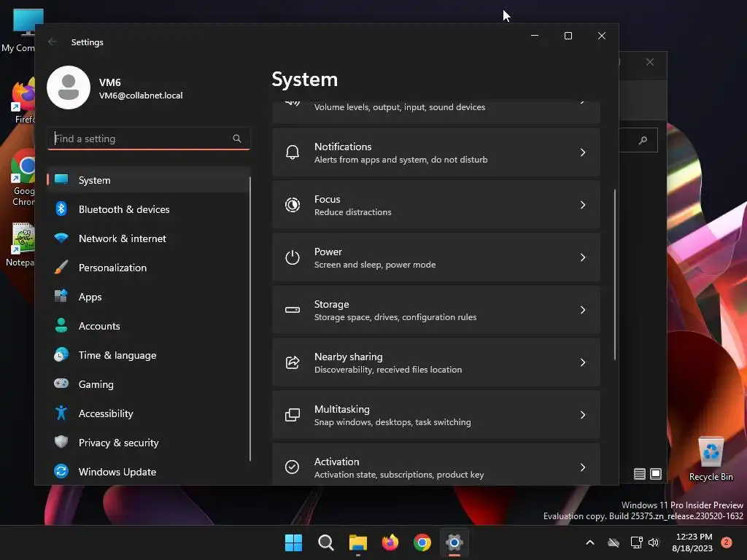Viewport: 747px width, 560px height.
Task: Click VM6@collabnet.local account email
Action: [x=141, y=96]
